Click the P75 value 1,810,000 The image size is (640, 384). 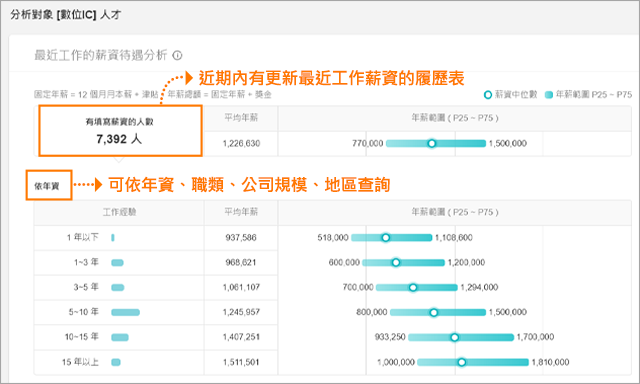550,362
